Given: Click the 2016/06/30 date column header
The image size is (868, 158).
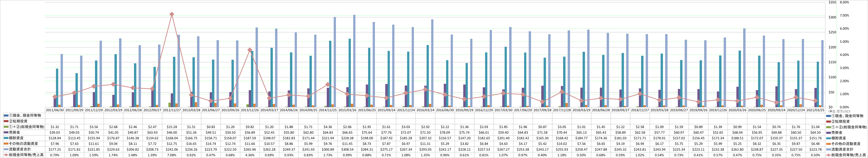Looking at the screenshot, I should pos(445,110).
